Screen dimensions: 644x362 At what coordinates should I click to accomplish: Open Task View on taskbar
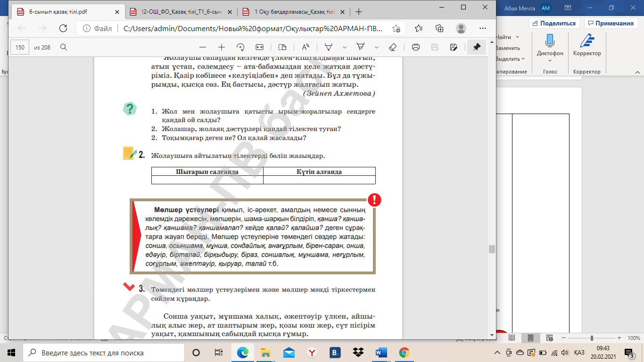coord(218,353)
